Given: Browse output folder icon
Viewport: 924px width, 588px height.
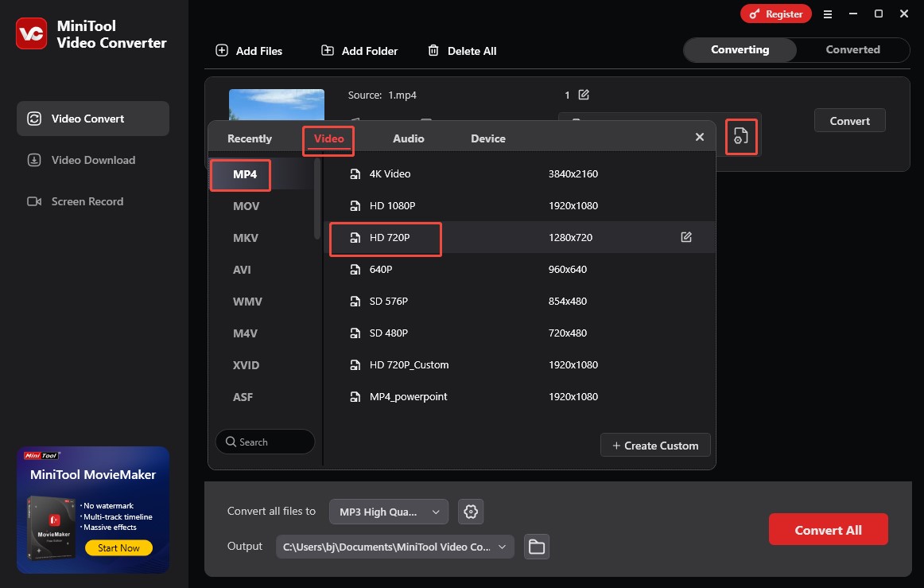Looking at the screenshot, I should tap(536, 547).
